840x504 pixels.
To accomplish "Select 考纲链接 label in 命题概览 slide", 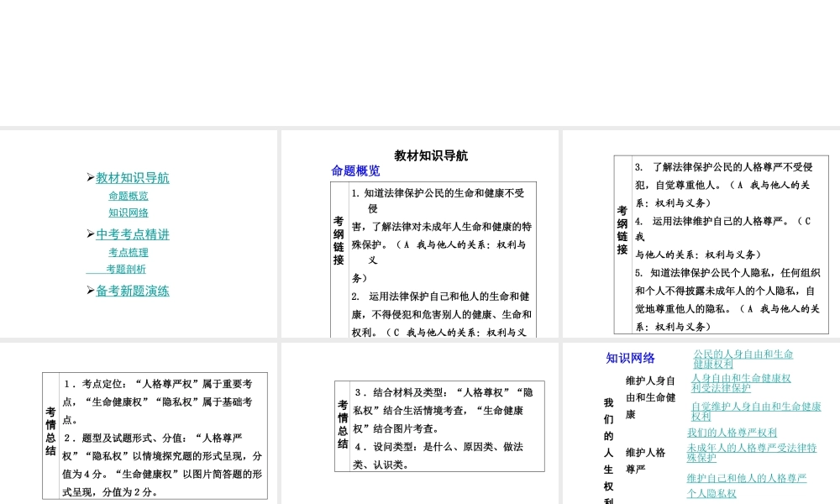I will [339, 240].
